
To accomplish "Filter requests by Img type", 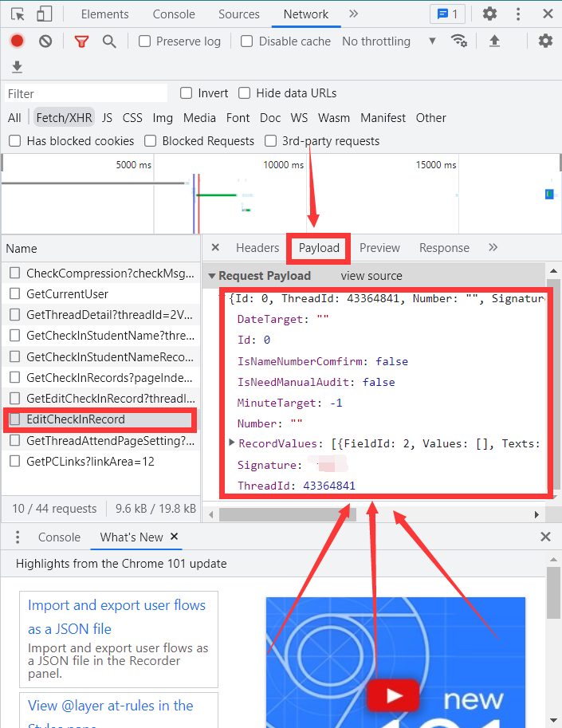I will coord(163,118).
